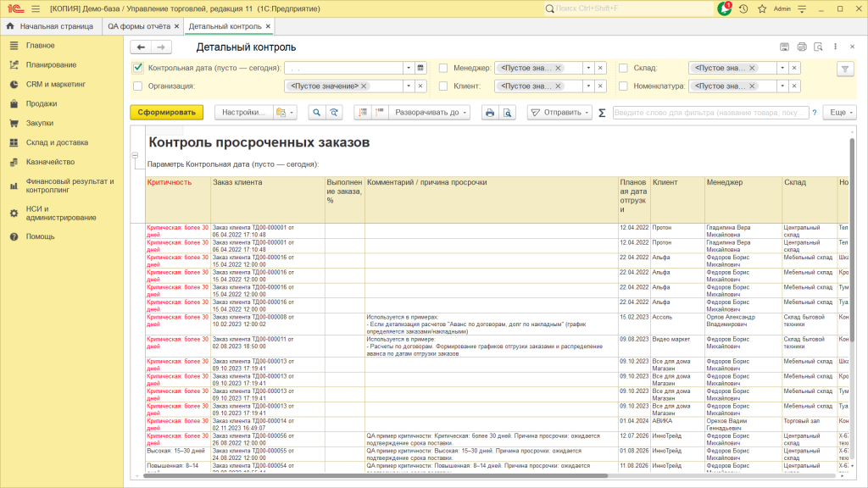Switch to the Начальная страница tab

50,26
